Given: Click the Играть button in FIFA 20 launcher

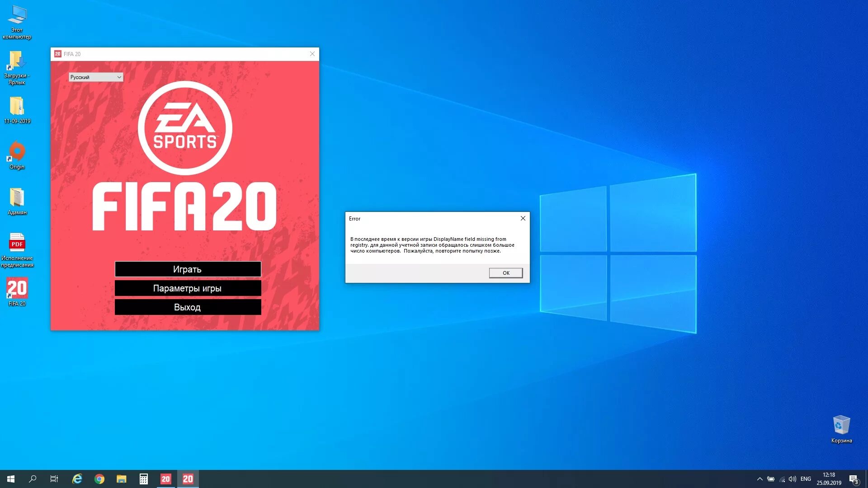Looking at the screenshot, I should point(188,269).
